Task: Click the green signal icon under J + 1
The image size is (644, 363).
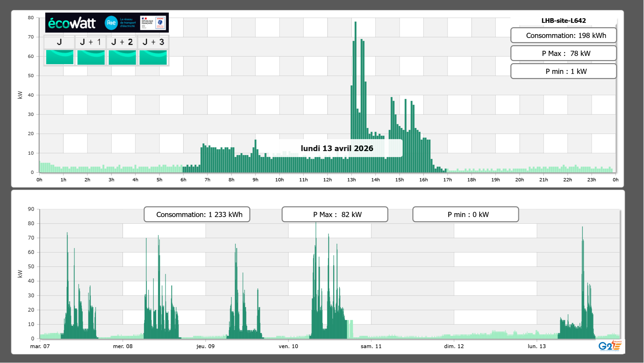Action: coord(91,57)
